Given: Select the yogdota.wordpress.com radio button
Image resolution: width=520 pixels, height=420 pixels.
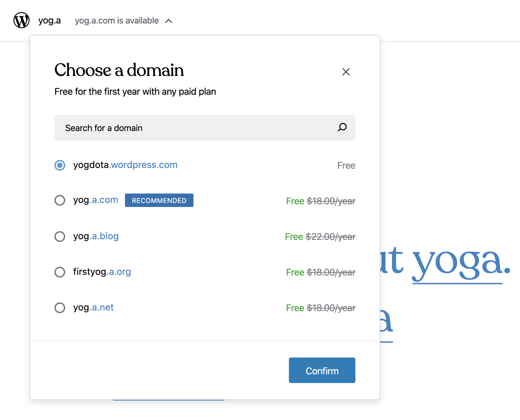Looking at the screenshot, I should tap(59, 165).
